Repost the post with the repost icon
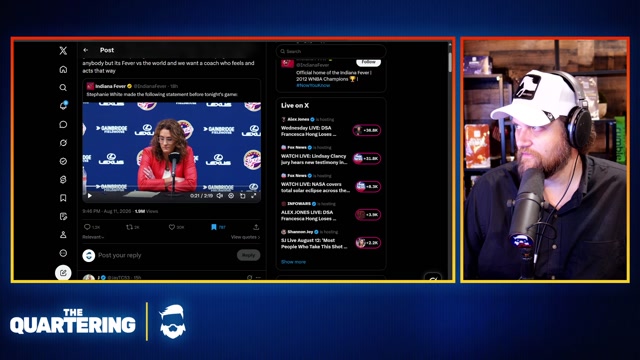This screenshot has width=640, height=360. tap(129, 227)
